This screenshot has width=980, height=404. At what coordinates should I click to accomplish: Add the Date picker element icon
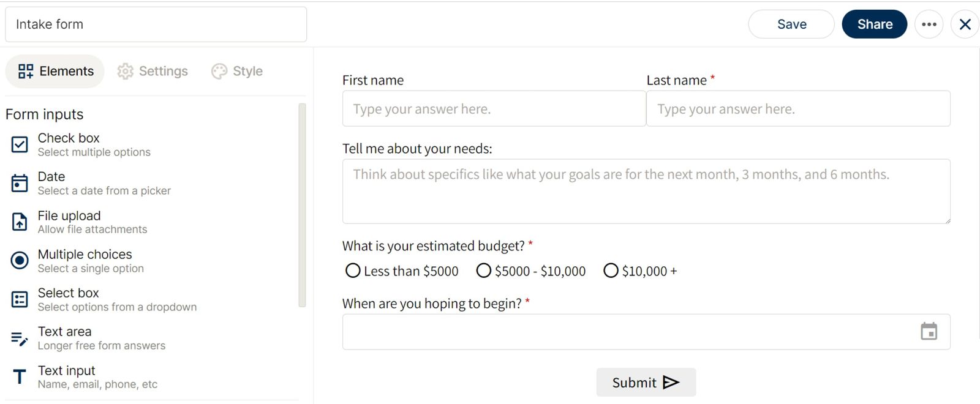pyautogui.click(x=20, y=183)
